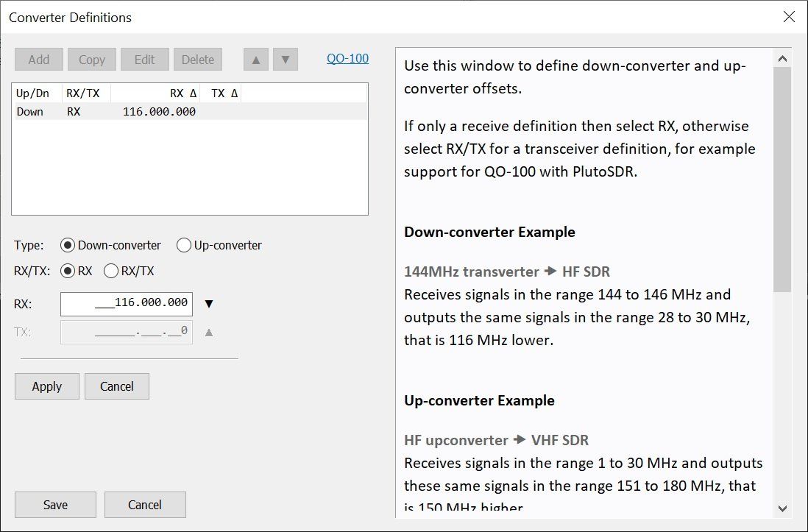Open the QO-100 link
This screenshot has height=532, width=808.
tap(347, 58)
